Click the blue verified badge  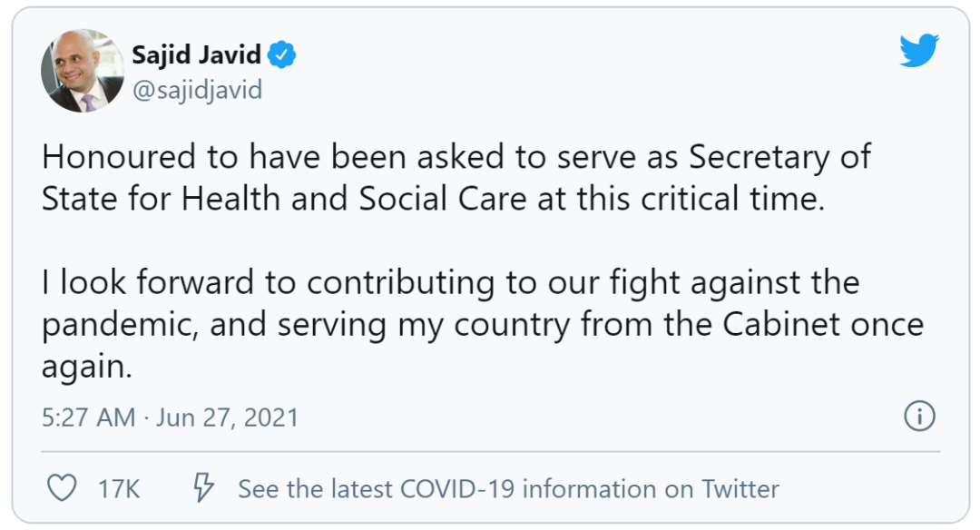point(284,55)
